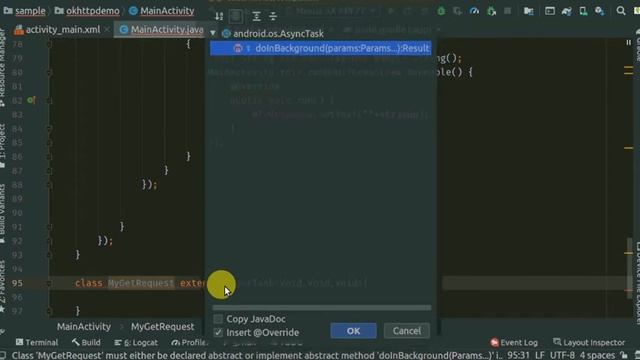This screenshot has height=360, width=640.
Task: Click the read-only lock icon in status bar
Action: coord(623,355)
